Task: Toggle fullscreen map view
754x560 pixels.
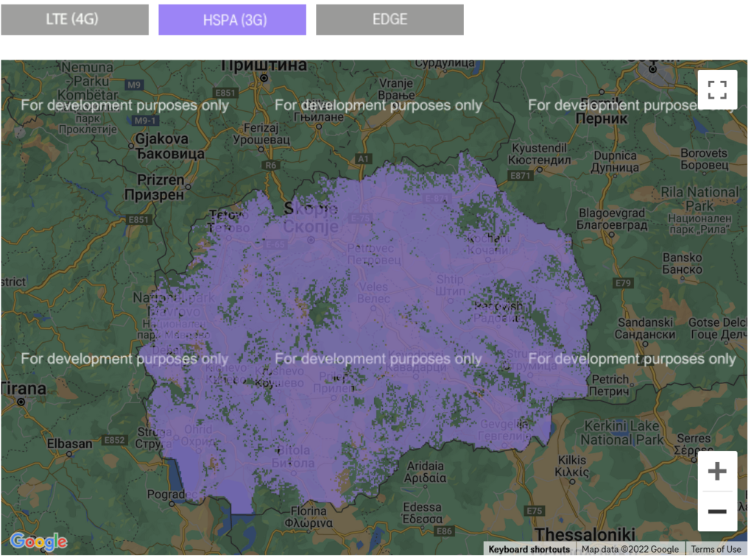Action: (717, 90)
